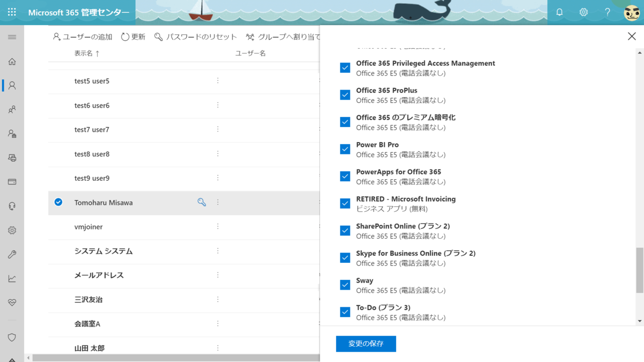Open the Billing card icon in sidebar

tap(12, 182)
